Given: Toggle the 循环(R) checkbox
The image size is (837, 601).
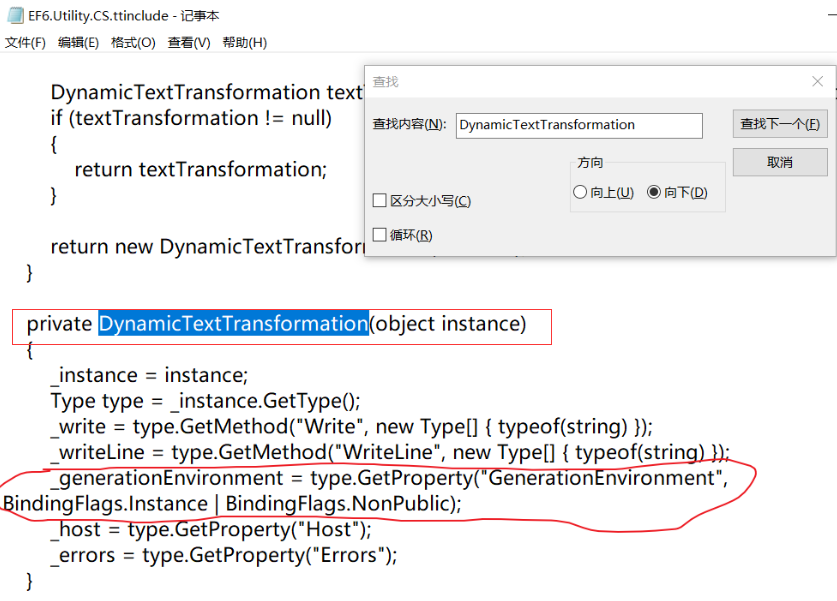Looking at the screenshot, I should [380, 235].
